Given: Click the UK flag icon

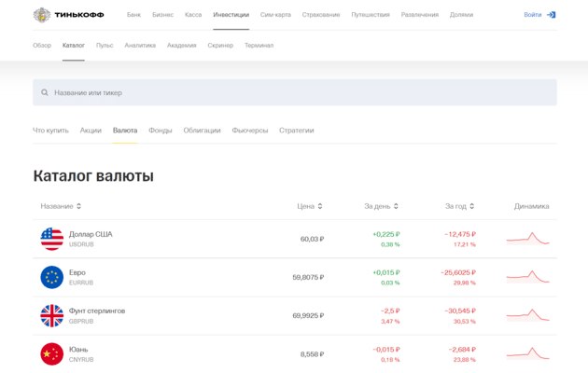Looking at the screenshot, I should click(51, 316).
